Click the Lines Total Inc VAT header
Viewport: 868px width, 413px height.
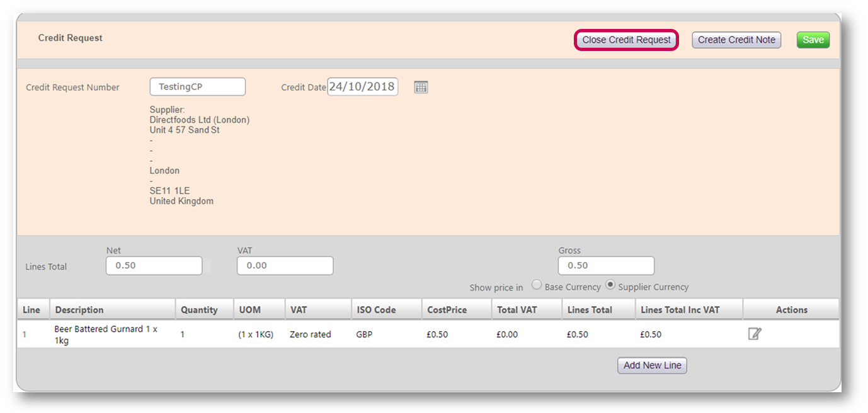[x=680, y=310]
